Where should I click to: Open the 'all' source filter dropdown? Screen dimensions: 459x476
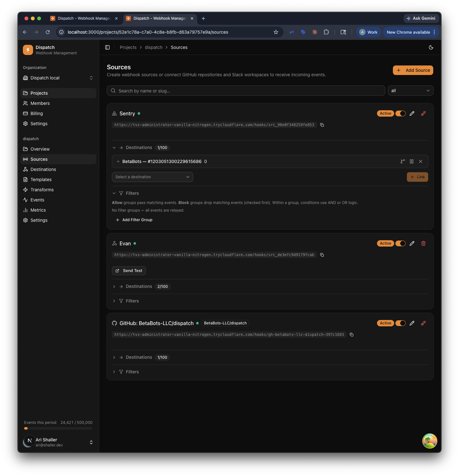pyautogui.click(x=411, y=91)
